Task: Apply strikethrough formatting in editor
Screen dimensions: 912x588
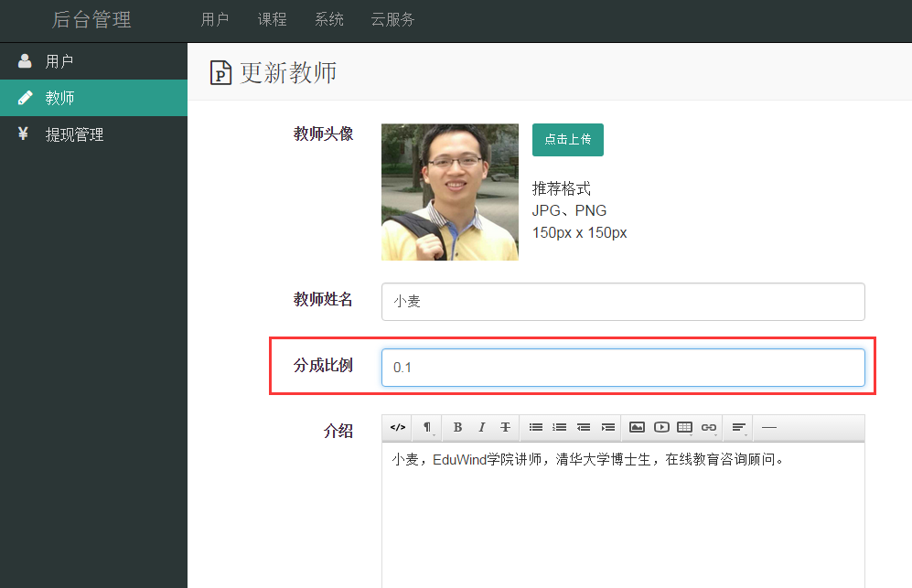Action: (505, 427)
